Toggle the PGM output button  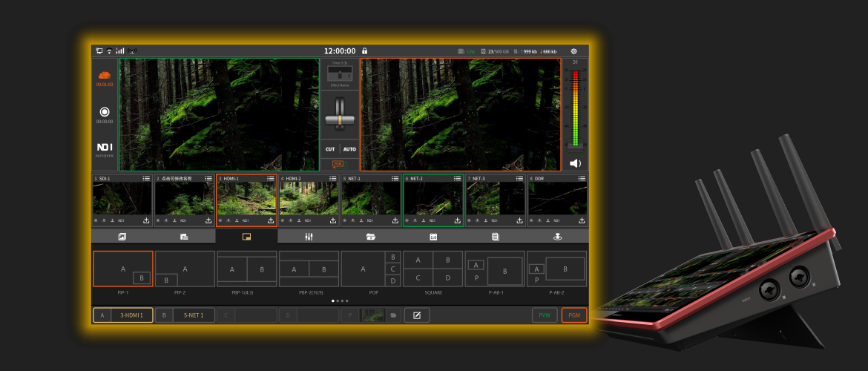click(573, 315)
